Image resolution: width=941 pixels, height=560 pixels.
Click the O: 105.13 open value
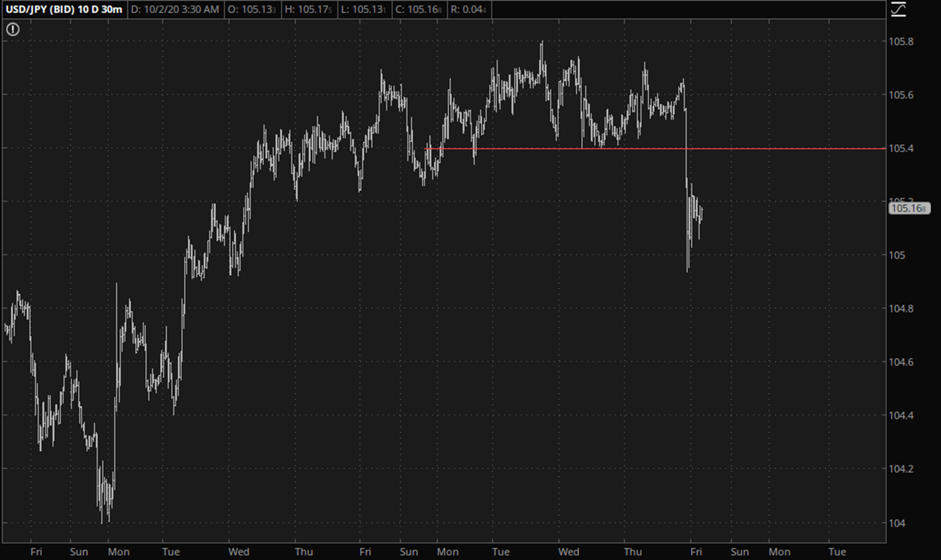pos(252,9)
